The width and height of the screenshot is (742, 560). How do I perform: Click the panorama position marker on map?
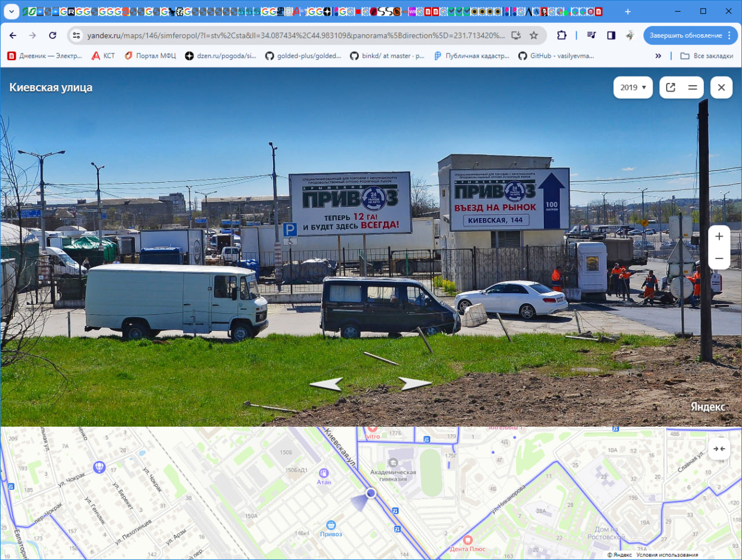[x=371, y=493]
